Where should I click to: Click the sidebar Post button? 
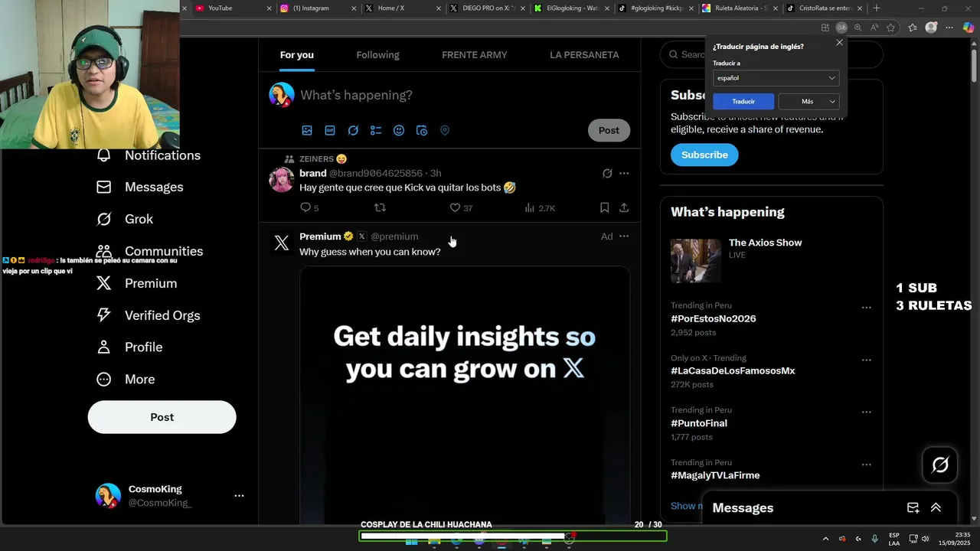[162, 417]
